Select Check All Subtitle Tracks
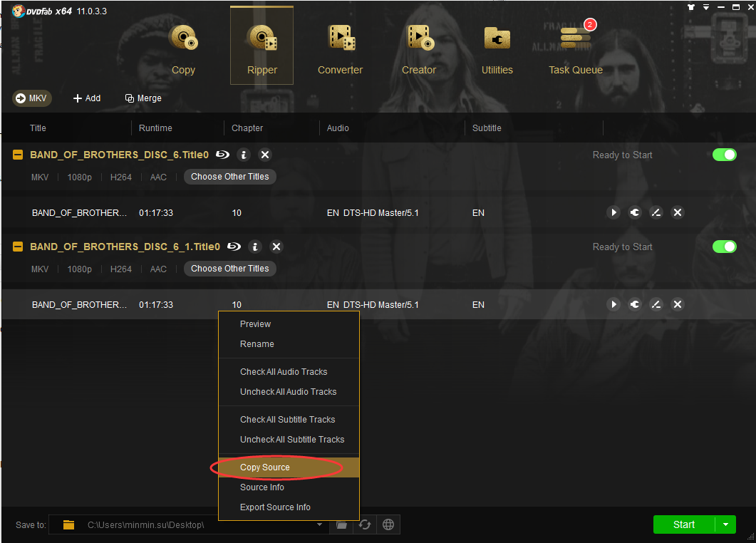Image resolution: width=756 pixels, height=543 pixels. (x=289, y=420)
